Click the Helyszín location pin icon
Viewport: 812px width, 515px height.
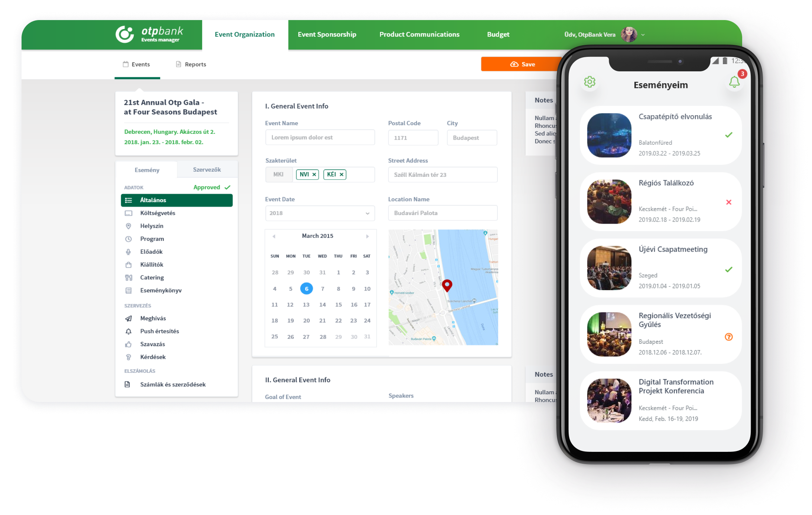(x=129, y=226)
